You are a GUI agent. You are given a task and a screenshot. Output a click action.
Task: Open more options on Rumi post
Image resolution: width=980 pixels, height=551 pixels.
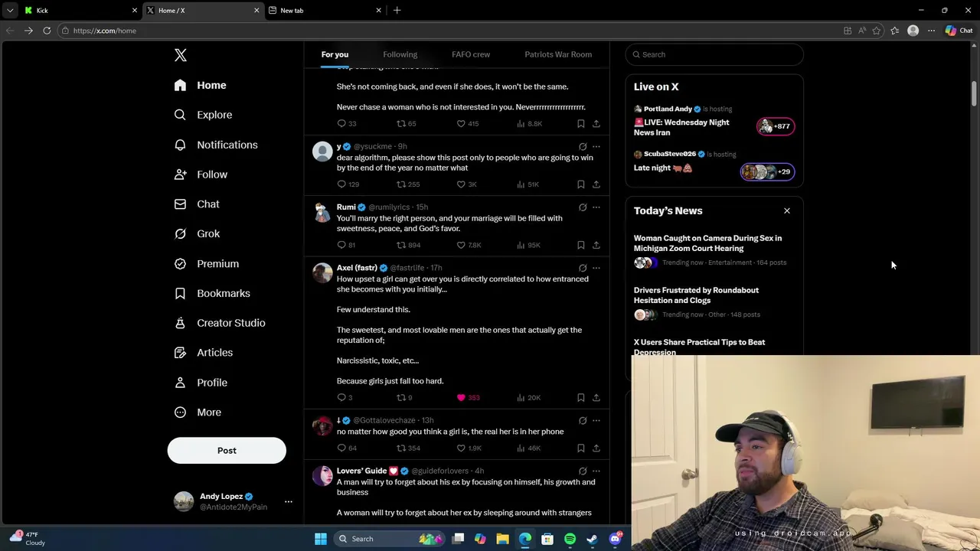tap(596, 207)
